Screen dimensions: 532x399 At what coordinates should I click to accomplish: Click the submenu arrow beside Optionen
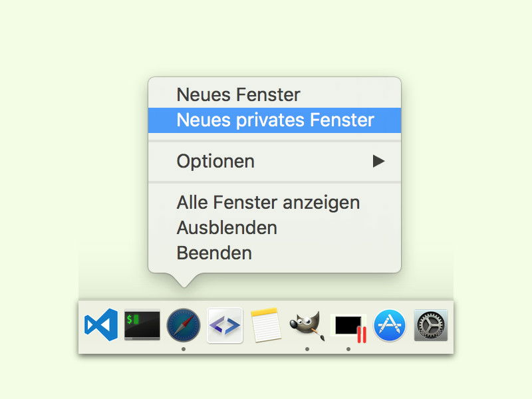pyautogui.click(x=378, y=161)
